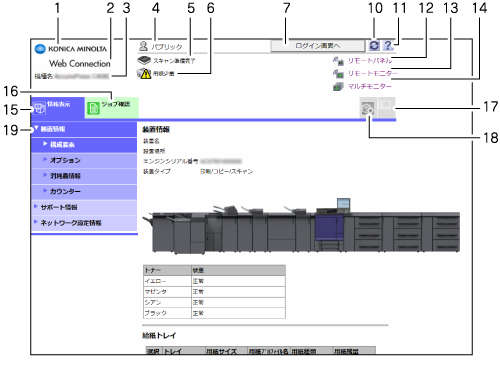The image size is (500, 382).
Task: Click the マゼンタ toner row
Action: pyautogui.click(x=214, y=292)
